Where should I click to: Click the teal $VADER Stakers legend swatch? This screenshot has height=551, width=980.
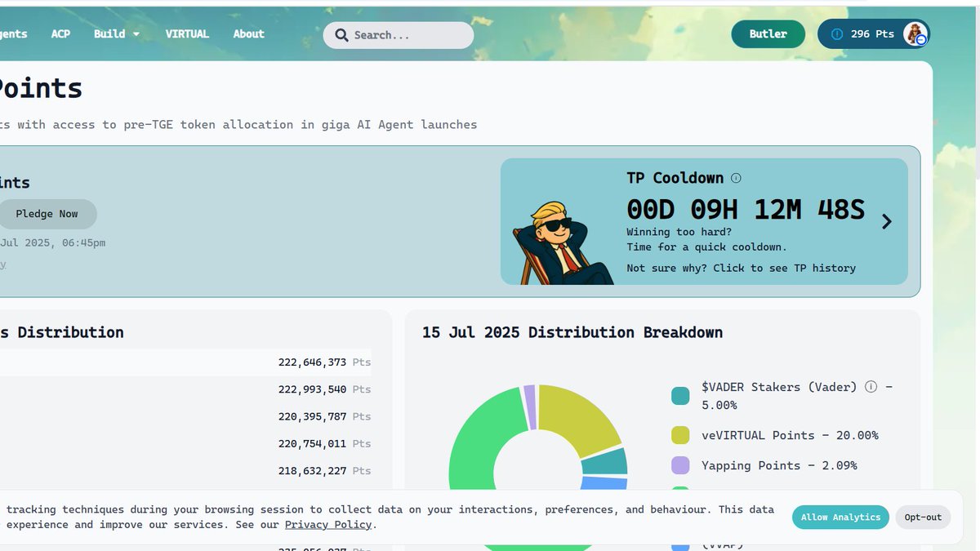point(680,396)
